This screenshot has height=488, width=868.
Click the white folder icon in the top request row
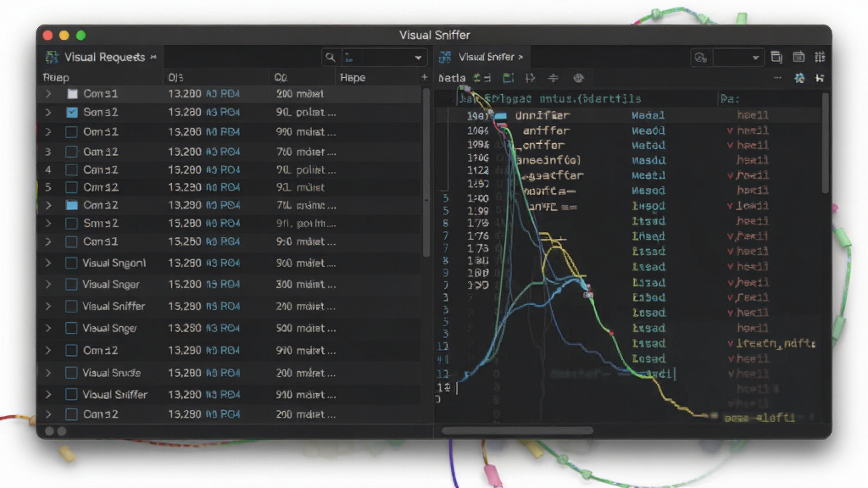pyautogui.click(x=72, y=93)
